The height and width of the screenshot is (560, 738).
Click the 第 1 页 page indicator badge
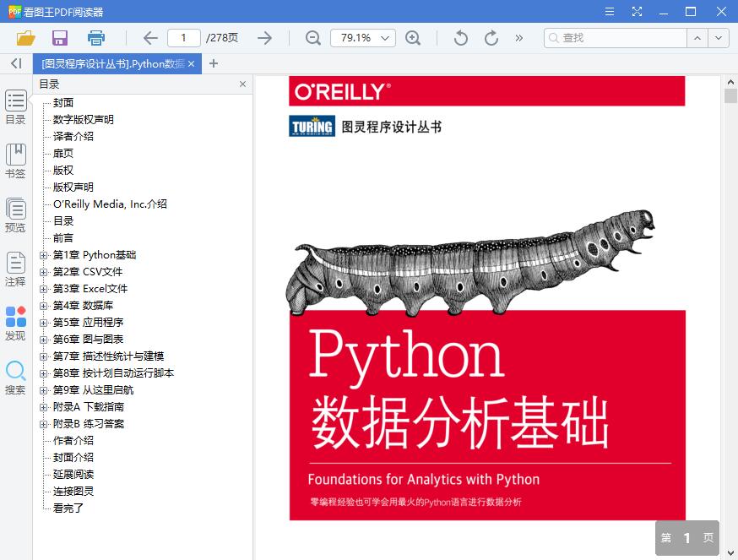(687, 538)
